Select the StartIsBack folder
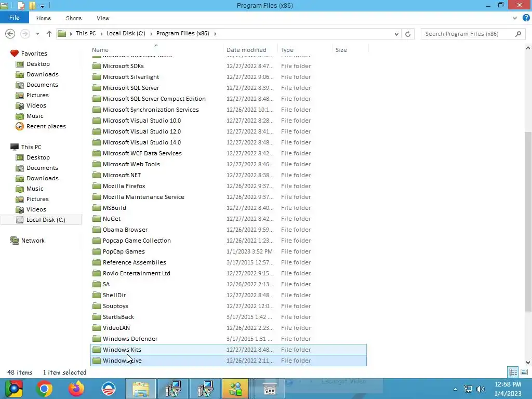The image size is (532, 399). (x=229, y=317)
